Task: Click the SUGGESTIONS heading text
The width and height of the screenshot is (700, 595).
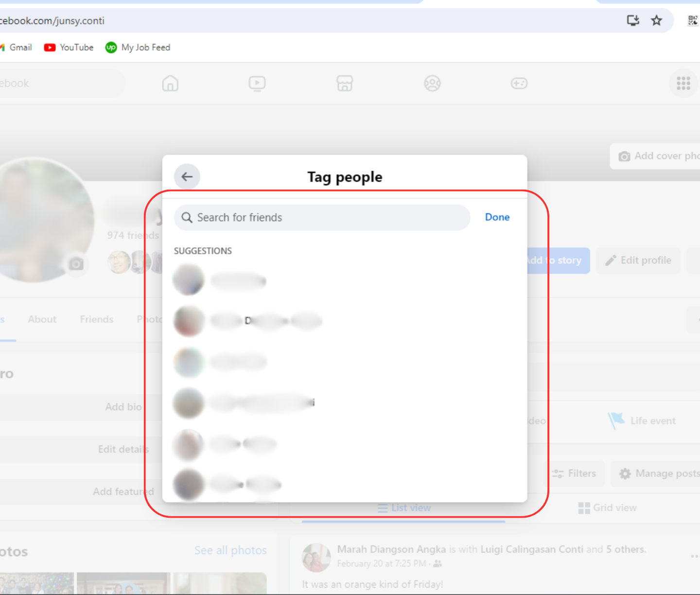Action: coord(203,251)
